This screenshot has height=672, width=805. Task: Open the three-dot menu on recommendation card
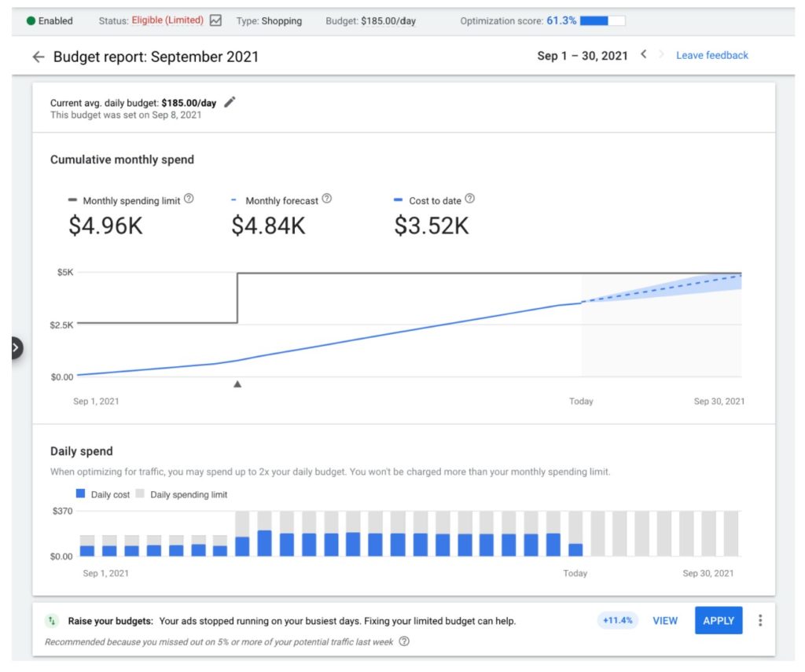pyautogui.click(x=760, y=620)
